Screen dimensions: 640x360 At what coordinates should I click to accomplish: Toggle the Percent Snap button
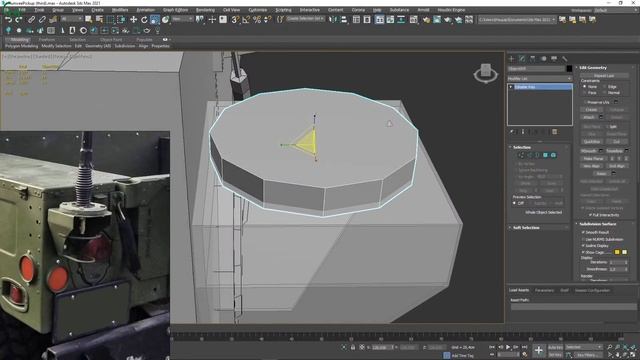[x=257, y=20]
